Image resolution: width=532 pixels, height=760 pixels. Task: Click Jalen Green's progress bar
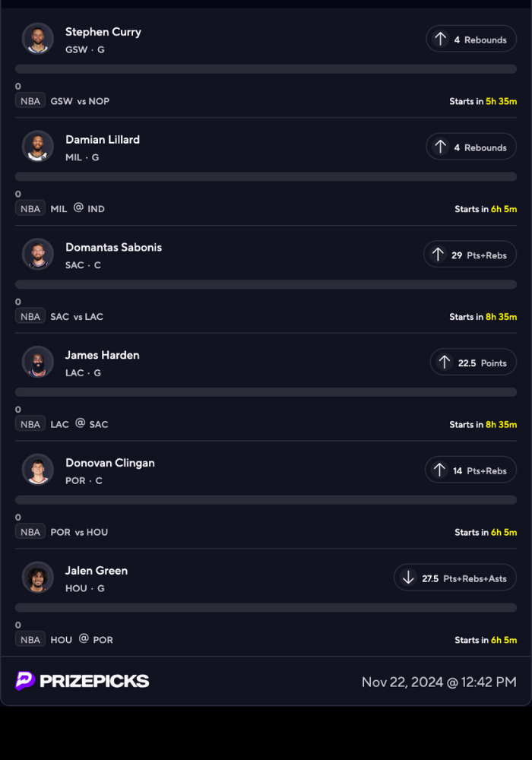click(266, 608)
